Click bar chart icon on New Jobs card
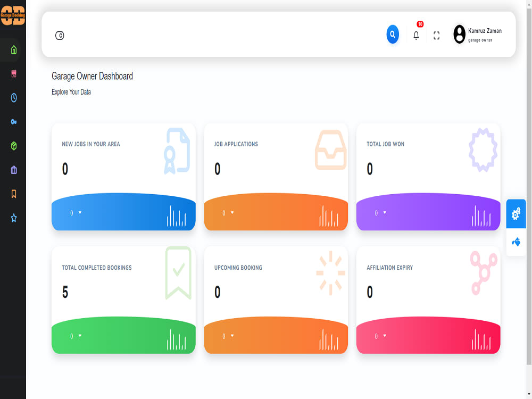Screen dimensions: 532x399 (x=176, y=216)
